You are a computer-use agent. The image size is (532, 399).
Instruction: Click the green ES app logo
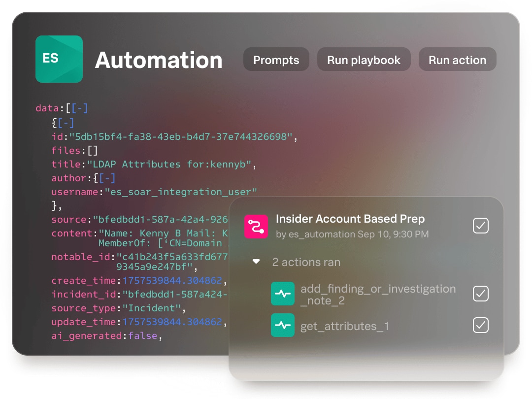tap(59, 59)
